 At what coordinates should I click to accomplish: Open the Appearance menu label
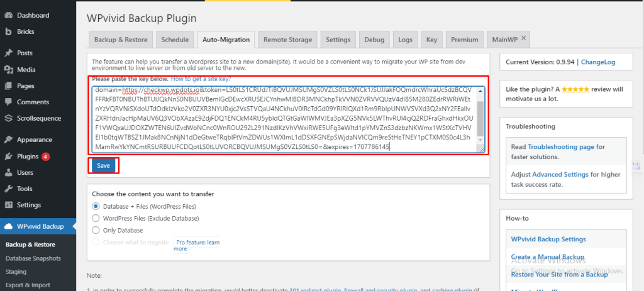[35, 140]
